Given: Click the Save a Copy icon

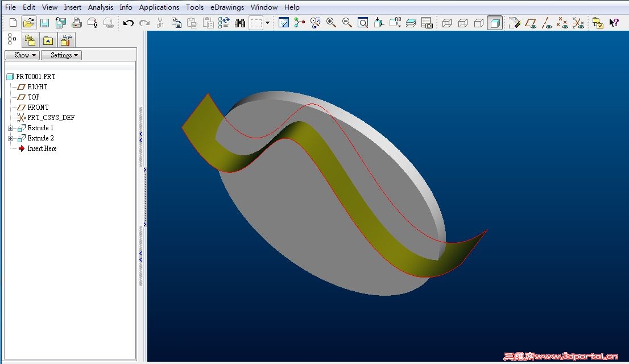Looking at the screenshot, I should [x=61, y=23].
